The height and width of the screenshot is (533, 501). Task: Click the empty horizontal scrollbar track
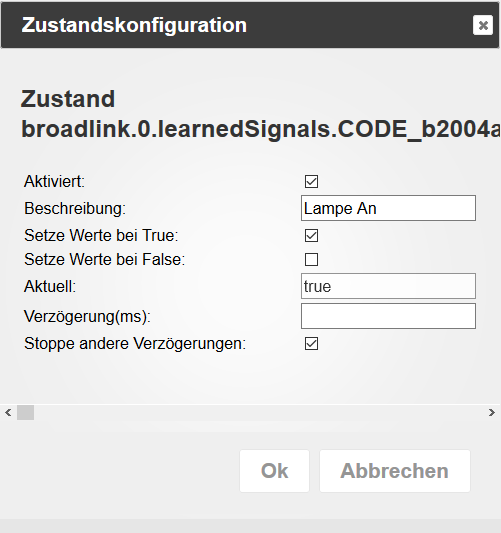(258, 413)
